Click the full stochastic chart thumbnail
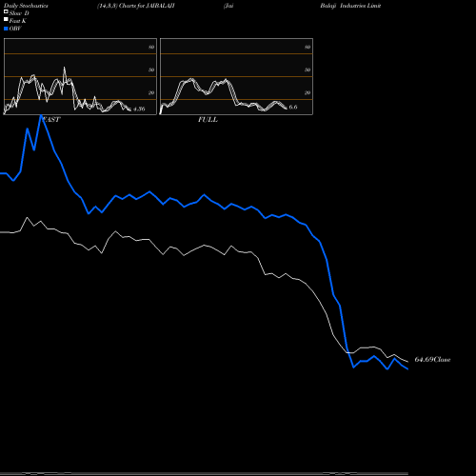Screen dimensions: 476x476 (x=236, y=76)
